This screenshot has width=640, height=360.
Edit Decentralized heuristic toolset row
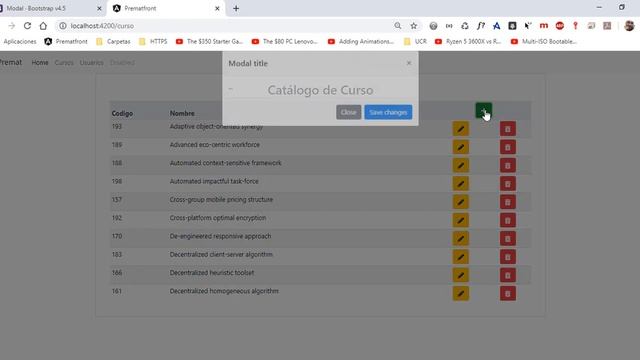tap(460, 275)
